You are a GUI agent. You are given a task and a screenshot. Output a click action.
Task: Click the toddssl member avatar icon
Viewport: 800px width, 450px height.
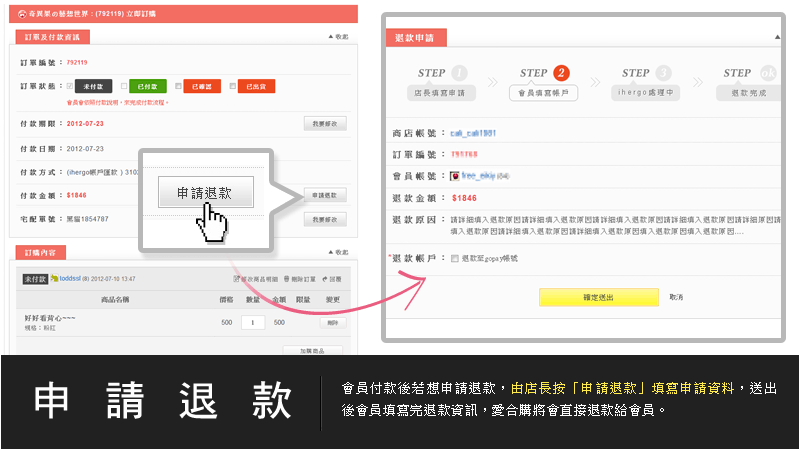[56, 280]
